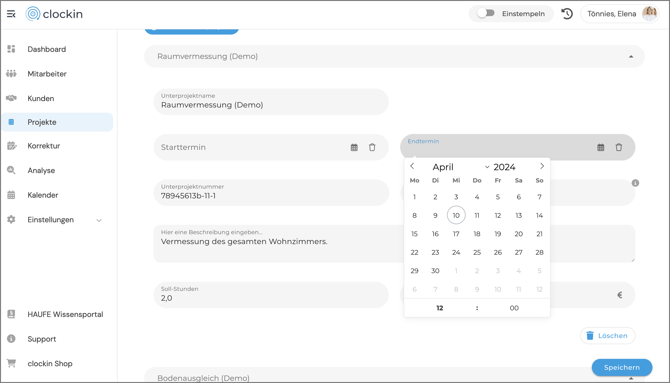The image size is (670, 383).
Task: Delete the Endtermin value with trash icon
Action: [x=619, y=147]
